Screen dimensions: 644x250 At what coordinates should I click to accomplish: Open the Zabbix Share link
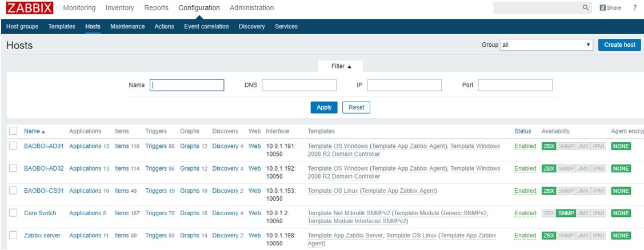coord(610,8)
